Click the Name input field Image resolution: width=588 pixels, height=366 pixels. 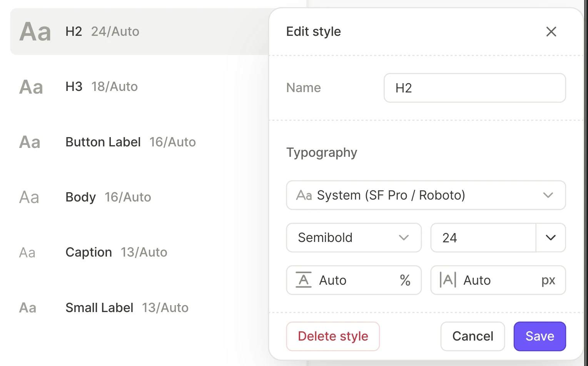tap(475, 88)
